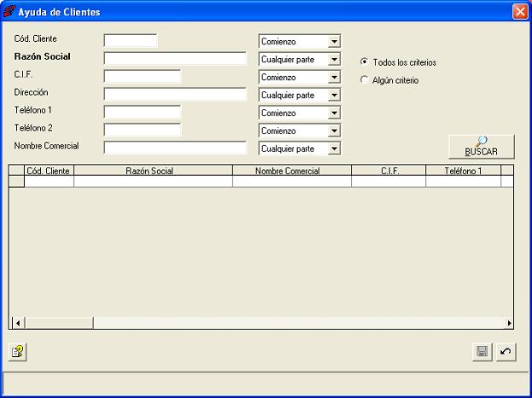Image resolution: width=532 pixels, height=398 pixels.
Task: Click in the Teléfono 2 input field
Action: pos(143,130)
